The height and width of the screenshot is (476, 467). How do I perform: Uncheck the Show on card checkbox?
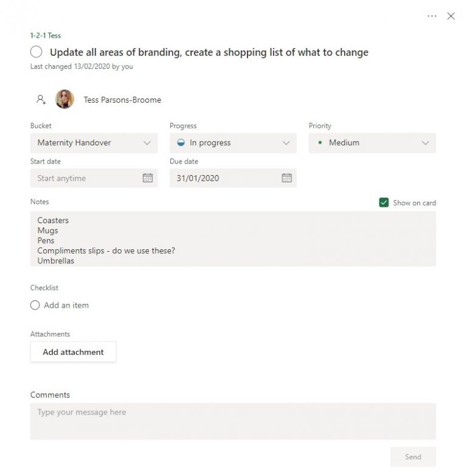[x=384, y=202]
